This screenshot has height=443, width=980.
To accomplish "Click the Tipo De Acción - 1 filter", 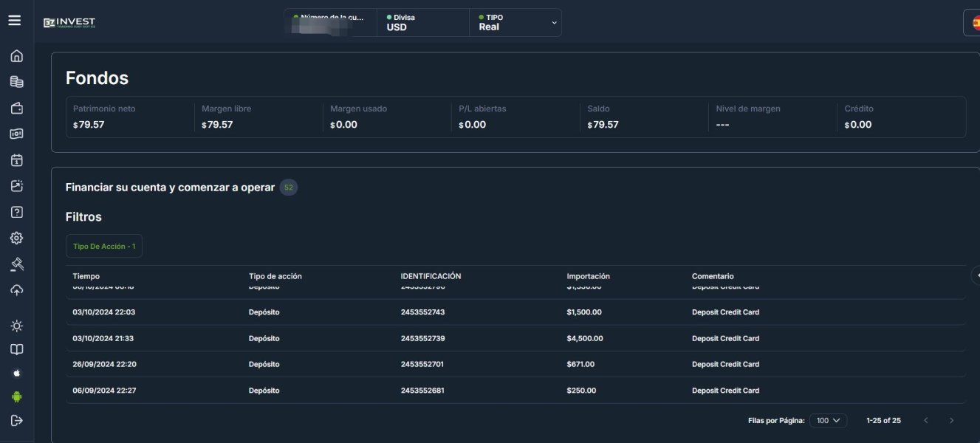I will (104, 246).
